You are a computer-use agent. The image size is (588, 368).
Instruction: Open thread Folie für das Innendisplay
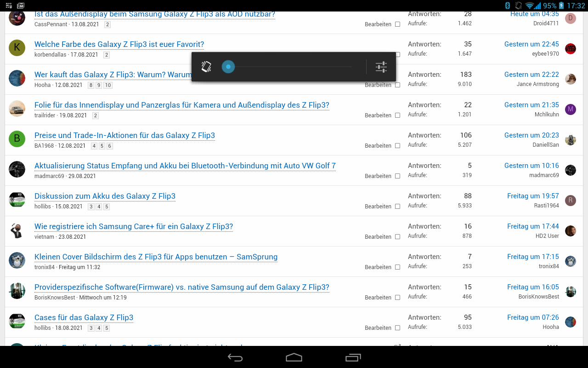182,105
